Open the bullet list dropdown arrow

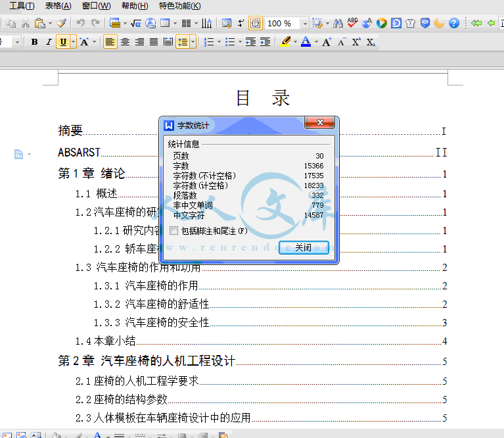click(x=240, y=42)
